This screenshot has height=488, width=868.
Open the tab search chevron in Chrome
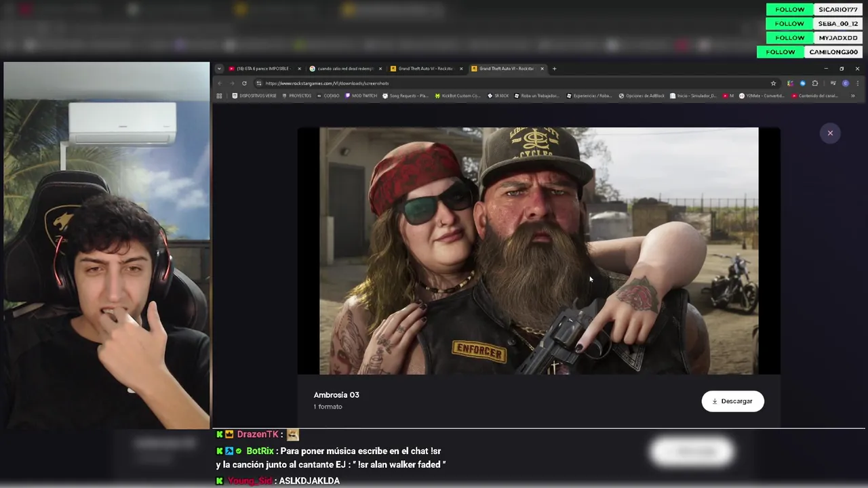tap(219, 68)
